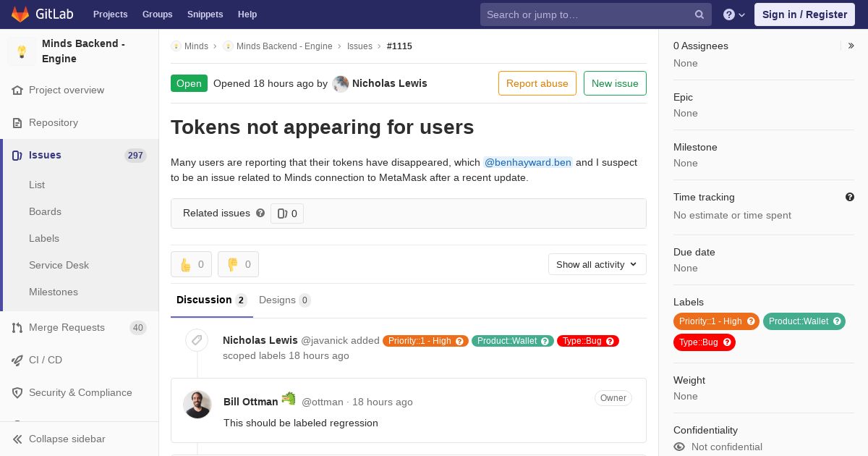Image resolution: width=868 pixels, height=456 pixels.
Task: Switch to the Discussion tab
Action: tap(212, 300)
